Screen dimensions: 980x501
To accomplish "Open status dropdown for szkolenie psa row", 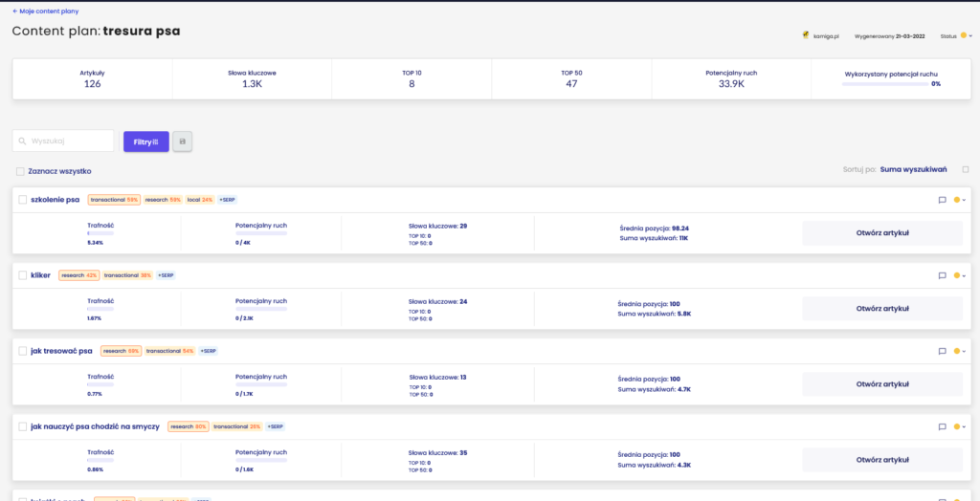I will pyautogui.click(x=959, y=200).
